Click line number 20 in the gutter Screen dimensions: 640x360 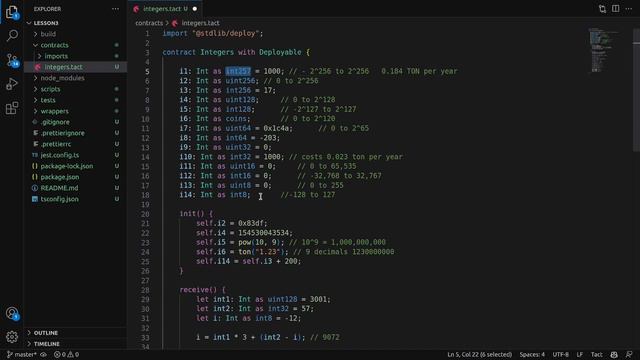coord(146,214)
